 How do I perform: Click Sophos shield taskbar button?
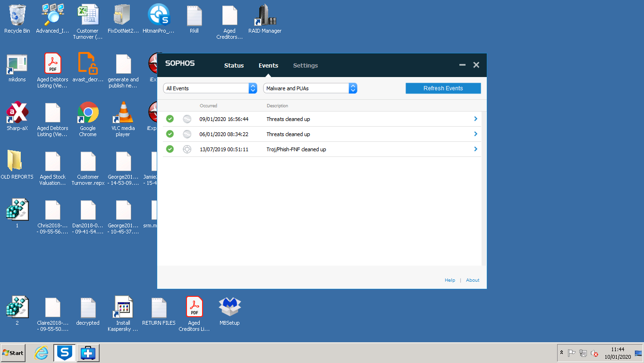point(64,353)
